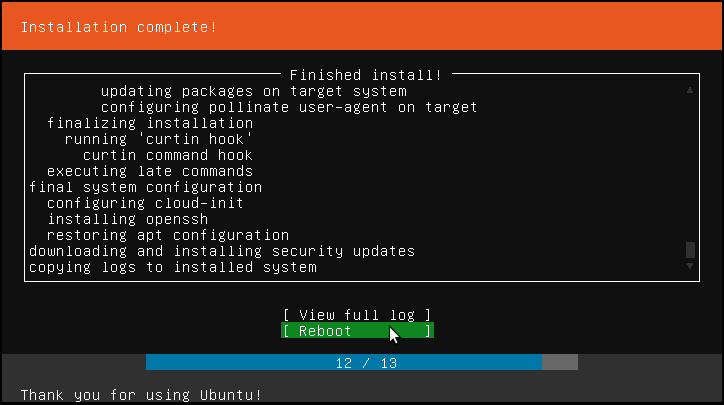Screen dimensions: 724x405
Task: Select 'restoring apt configuration' log line
Action: pos(168,235)
